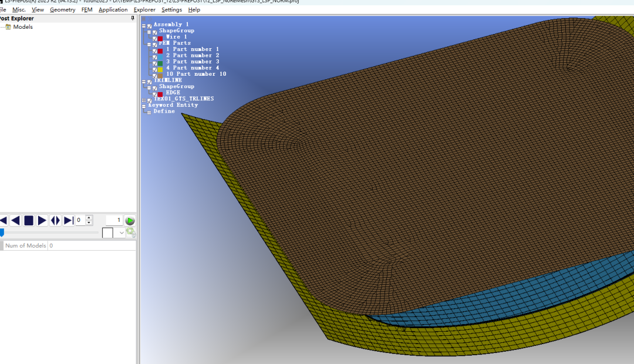Open the FEM menu
The width and height of the screenshot is (634, 364).
[x=87, y=10]
